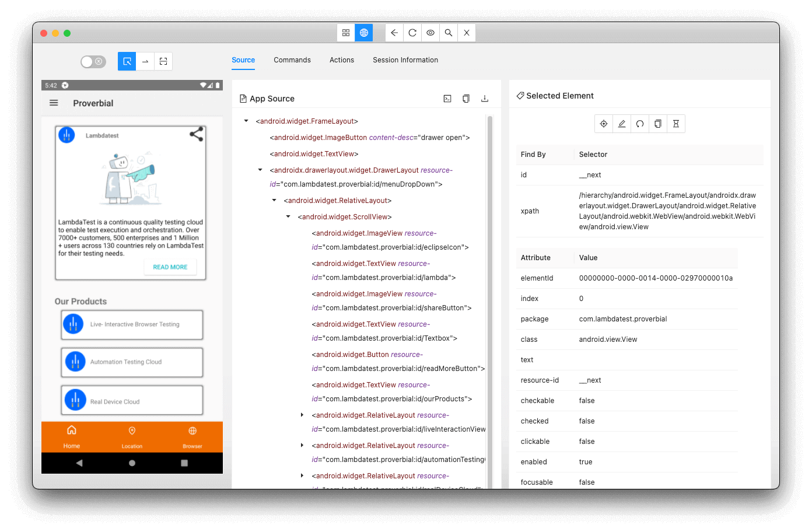The image size is (812, 532).
Task: Switch to native app context mode
Action: [x=345, y=33]
